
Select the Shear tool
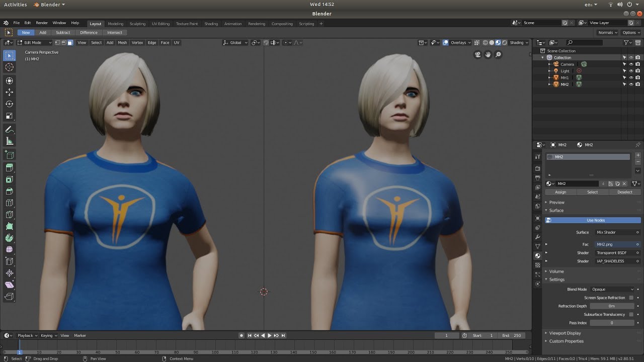(x=10, y=285)
